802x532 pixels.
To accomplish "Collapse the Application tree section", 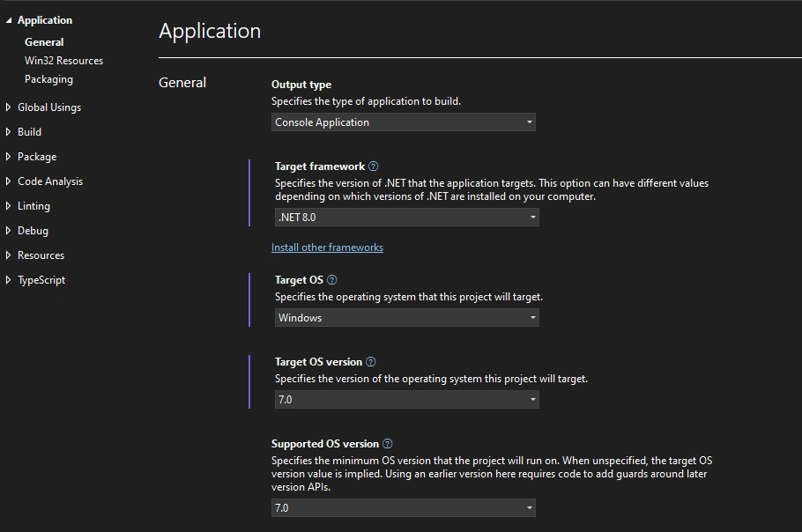I will [x=8, y=20].
